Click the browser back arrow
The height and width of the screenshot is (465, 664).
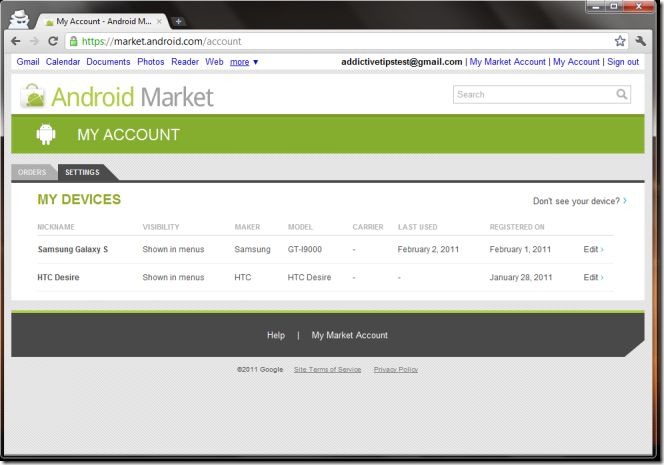click(16, 41)
